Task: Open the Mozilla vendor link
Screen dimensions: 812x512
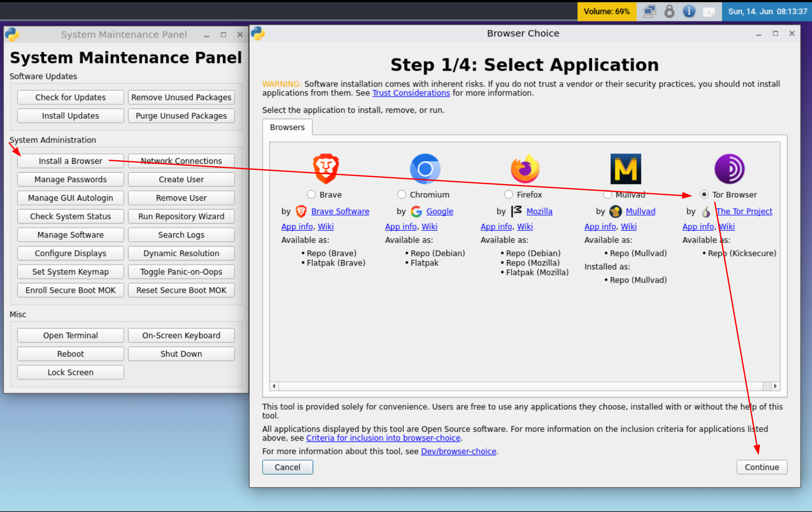Action: [x=540, y=211]
